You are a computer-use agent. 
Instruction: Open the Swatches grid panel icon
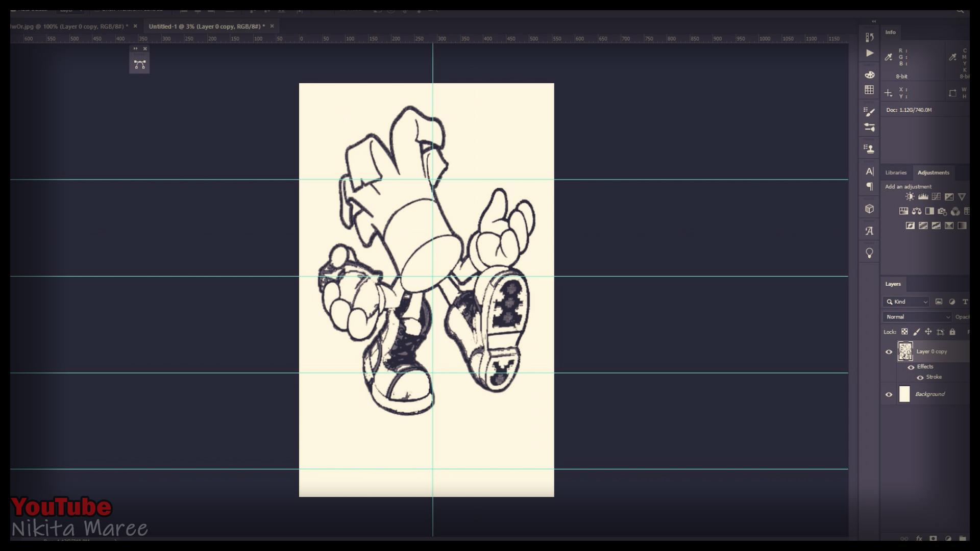click(869, 90)
